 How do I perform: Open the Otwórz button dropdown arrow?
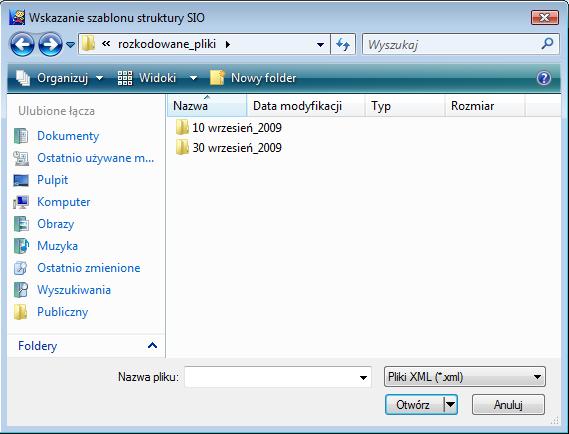pos(450,405)
